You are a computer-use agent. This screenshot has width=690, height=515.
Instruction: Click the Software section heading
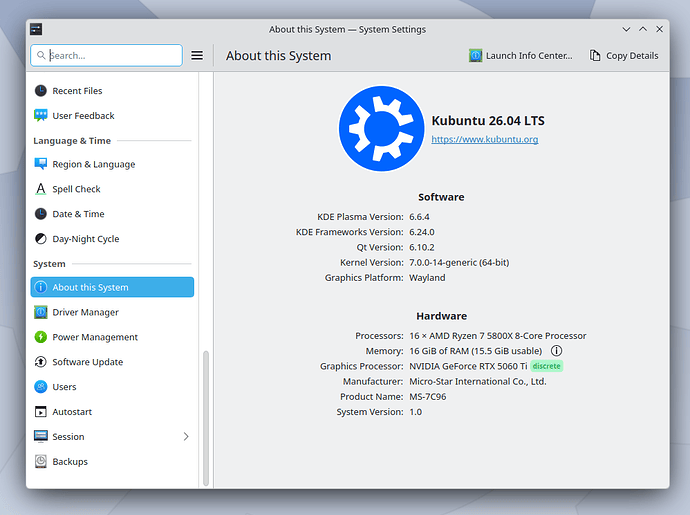pos(441,197)
